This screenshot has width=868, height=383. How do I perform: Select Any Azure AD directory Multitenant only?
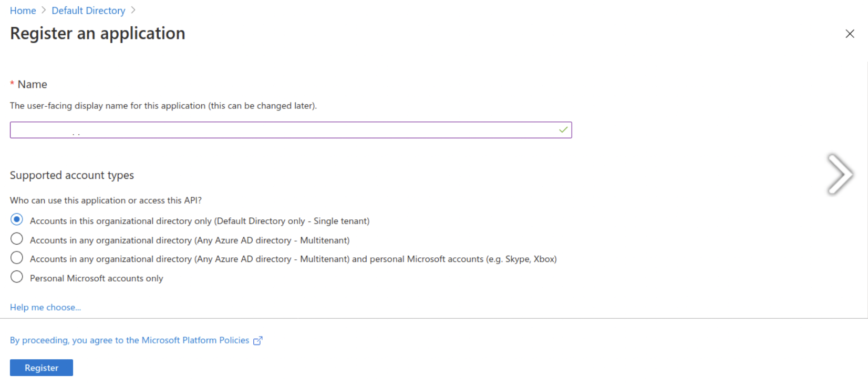pyautogui.click(x=17, y=239)
